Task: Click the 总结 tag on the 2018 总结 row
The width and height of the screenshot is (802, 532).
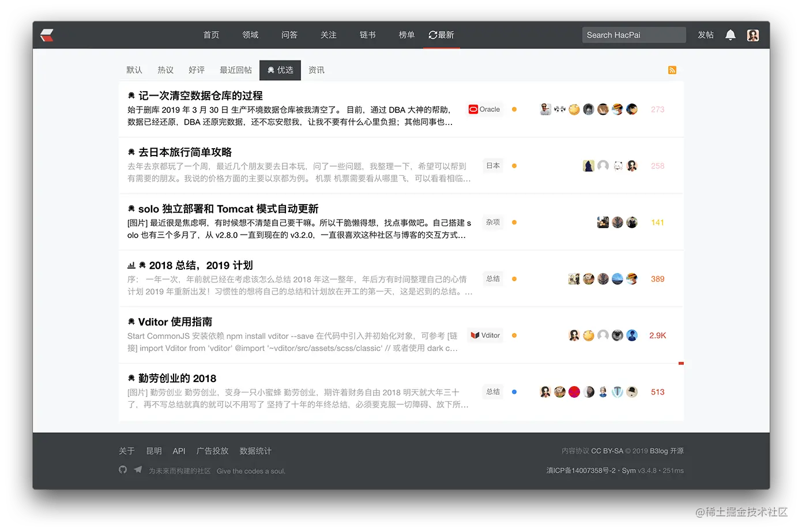Action: (x=493, y=279)
